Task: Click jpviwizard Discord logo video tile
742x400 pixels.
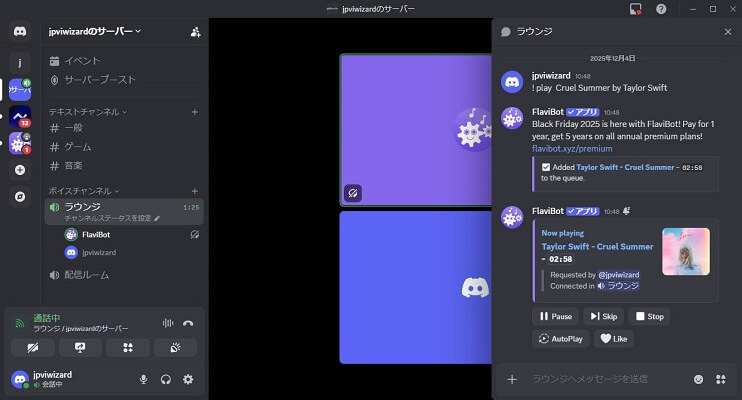Action: 416,287
